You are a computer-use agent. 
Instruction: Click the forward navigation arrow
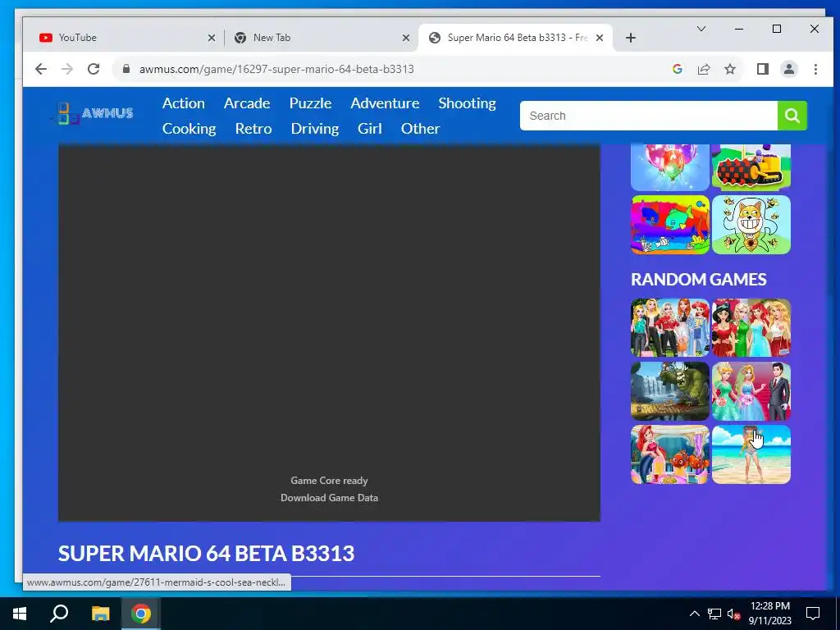(67, 69)
